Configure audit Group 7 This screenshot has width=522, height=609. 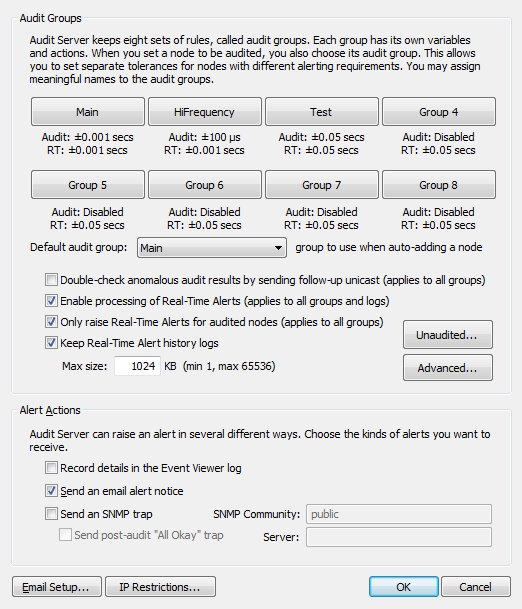[x=322, y=185]
